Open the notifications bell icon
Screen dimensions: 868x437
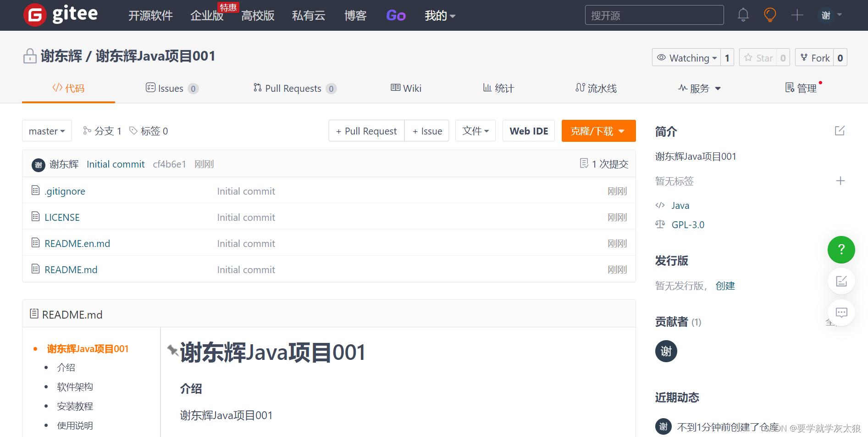743,15
